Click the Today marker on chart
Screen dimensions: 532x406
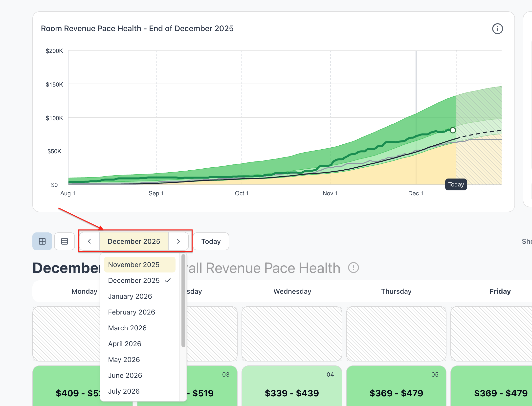456,184
